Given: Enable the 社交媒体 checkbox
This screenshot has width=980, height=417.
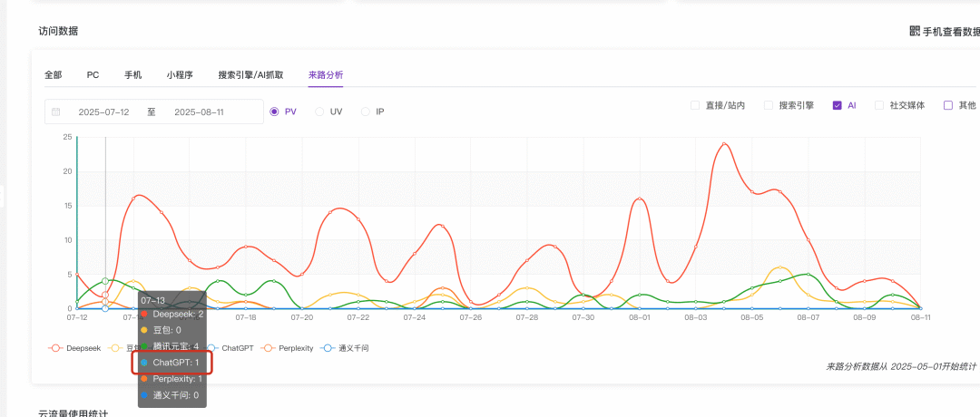Looking at the screenshot, I should coord(879,105).
